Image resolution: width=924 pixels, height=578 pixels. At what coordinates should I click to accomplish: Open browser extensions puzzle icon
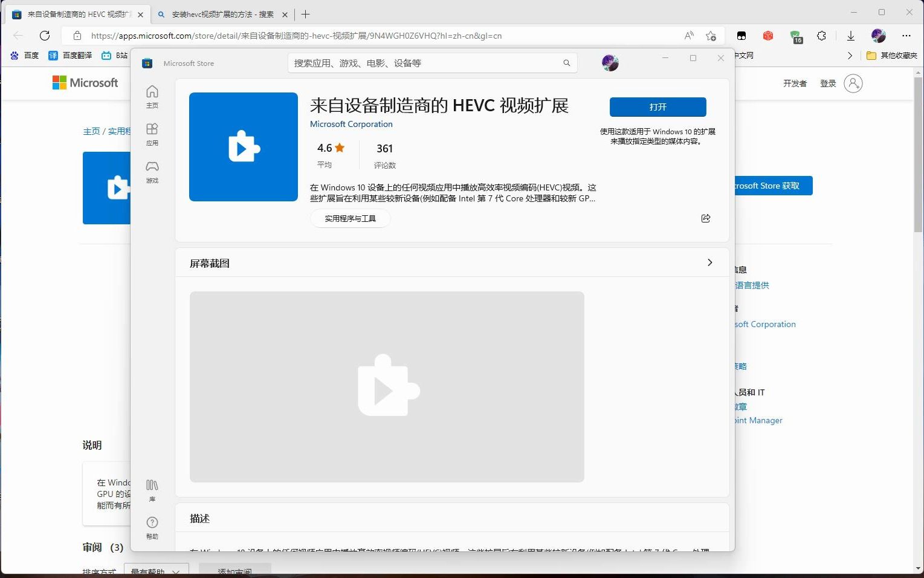coord(821,36)
